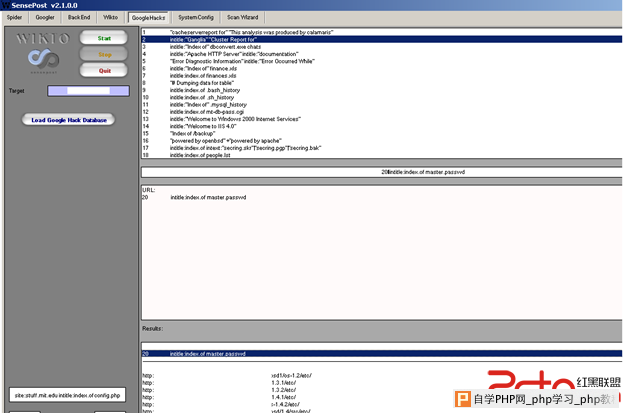The height and width of the screenshot is (413, 624).
Task: Click URL pane entry 20 master.passwd
Action: click(x=195, y=197)
